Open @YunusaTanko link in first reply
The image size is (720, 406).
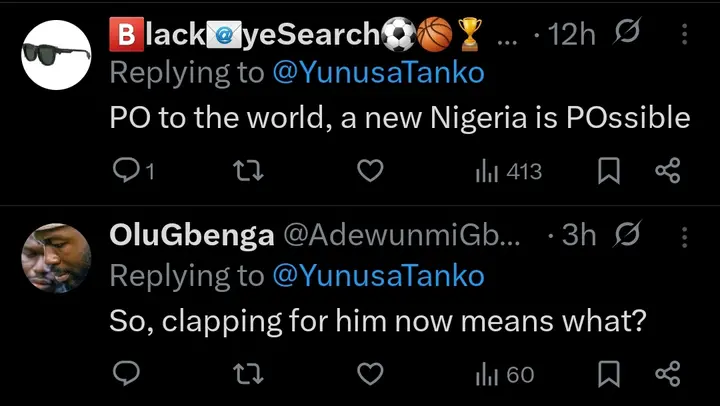(x=378, y=73)
